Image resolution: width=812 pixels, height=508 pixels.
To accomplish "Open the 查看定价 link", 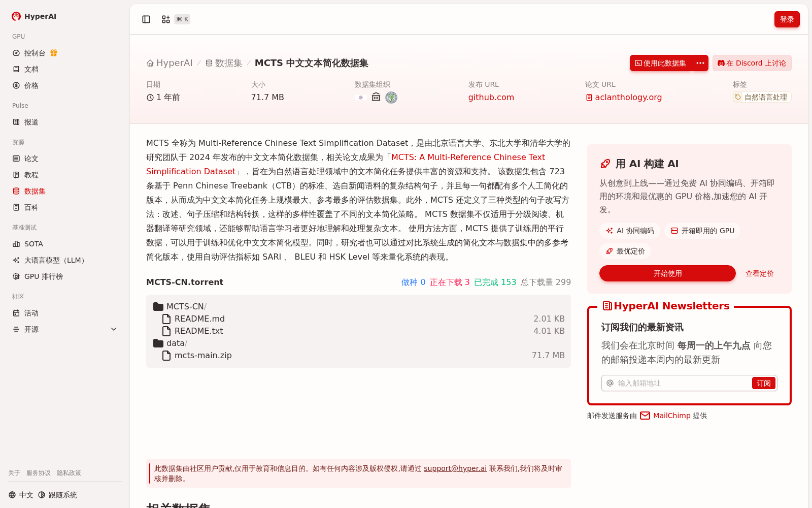I will (x=759, y=273).
